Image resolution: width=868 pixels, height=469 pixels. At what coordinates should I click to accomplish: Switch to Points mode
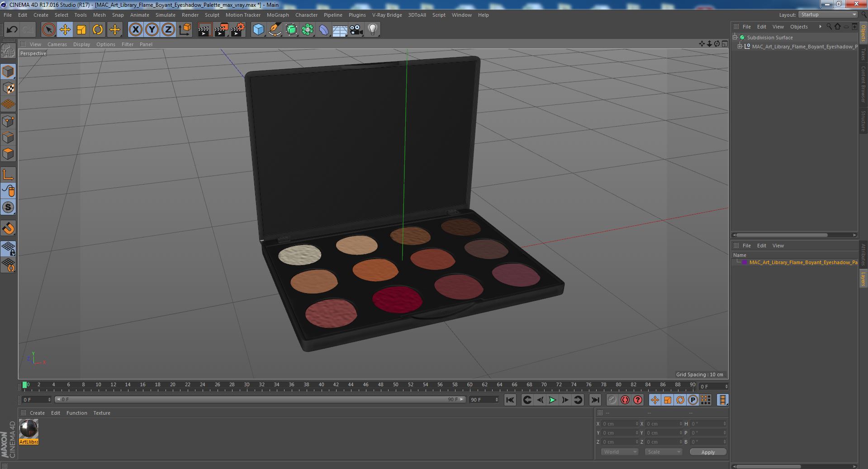coord(8,121)
